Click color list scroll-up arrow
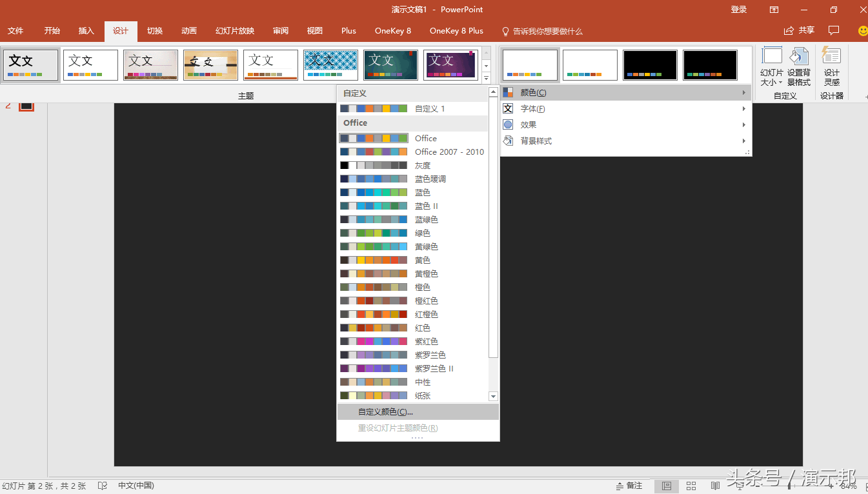The width and height of the screenshot is (868, 494). pos(494,92)
